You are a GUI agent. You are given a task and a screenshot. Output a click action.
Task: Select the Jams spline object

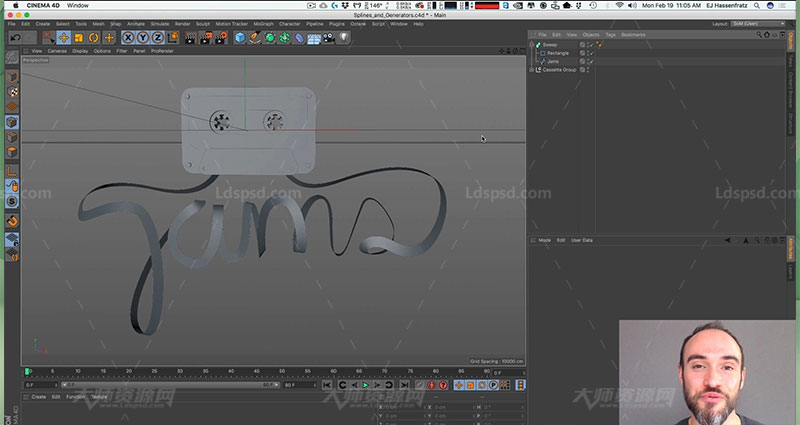tap(553, 61)
